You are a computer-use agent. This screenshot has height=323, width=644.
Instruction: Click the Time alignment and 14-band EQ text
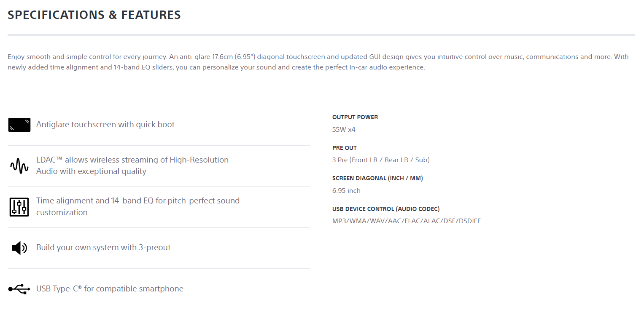click(137, 206)
